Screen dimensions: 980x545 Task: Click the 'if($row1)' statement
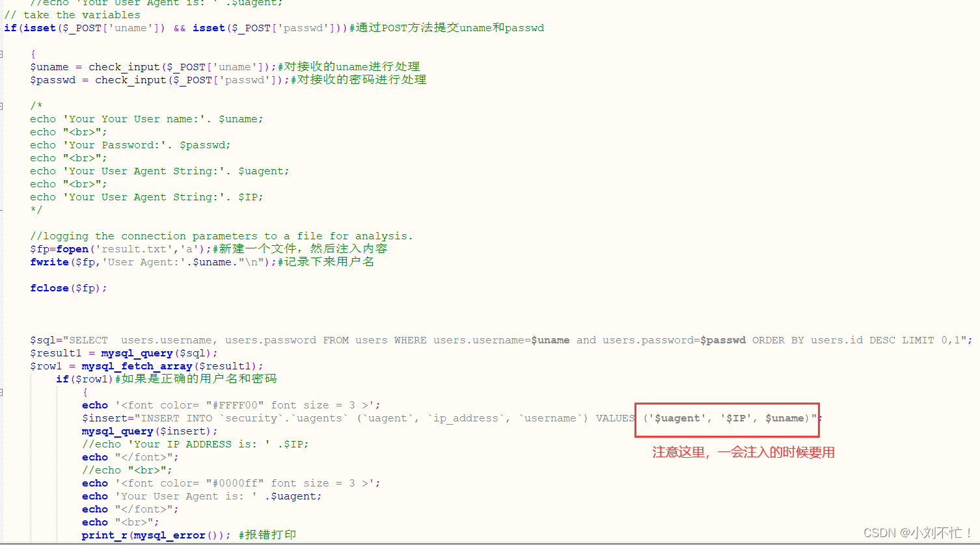pos(85,379)
